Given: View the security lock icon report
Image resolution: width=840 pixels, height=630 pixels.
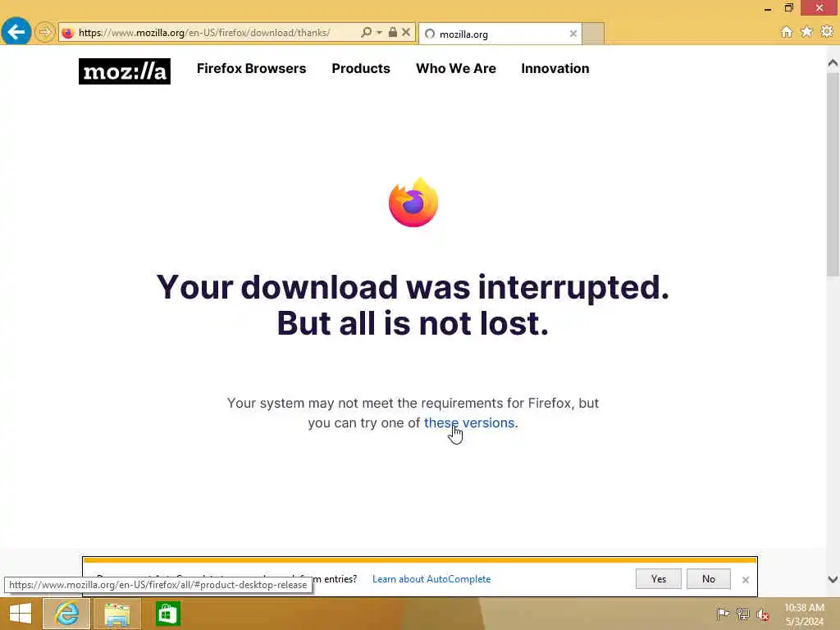Looking at the screenshot, I should (393, 32).
